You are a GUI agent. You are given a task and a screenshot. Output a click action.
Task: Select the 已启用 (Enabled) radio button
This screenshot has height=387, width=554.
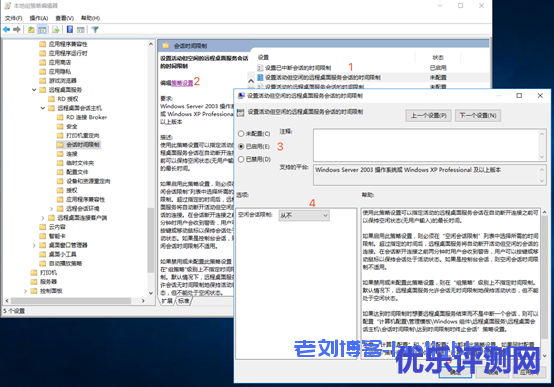coord(241,146)
